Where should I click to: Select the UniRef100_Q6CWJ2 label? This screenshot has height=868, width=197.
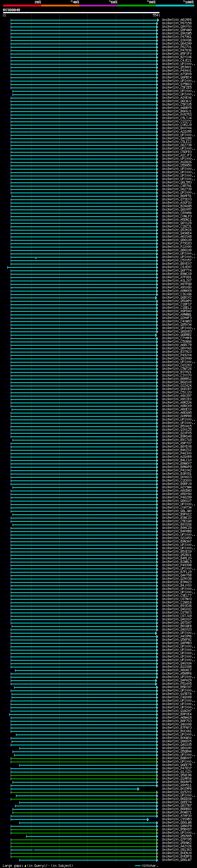click(177, 101)
